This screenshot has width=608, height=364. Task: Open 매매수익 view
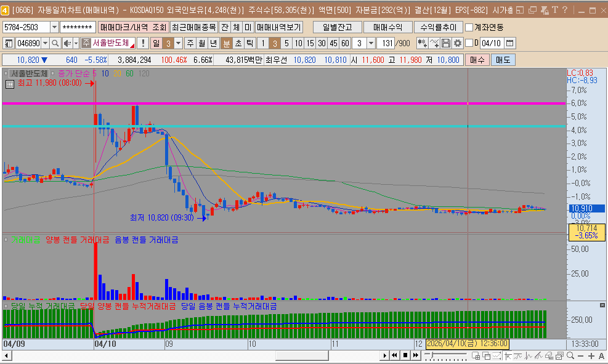click(x=387, y=27)
